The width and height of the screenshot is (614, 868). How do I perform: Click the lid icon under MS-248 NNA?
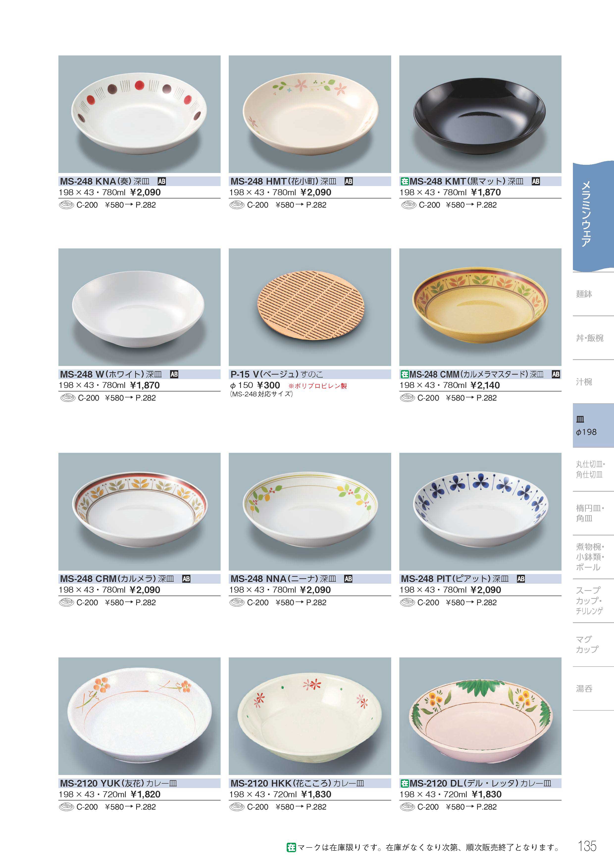point(237,602)
